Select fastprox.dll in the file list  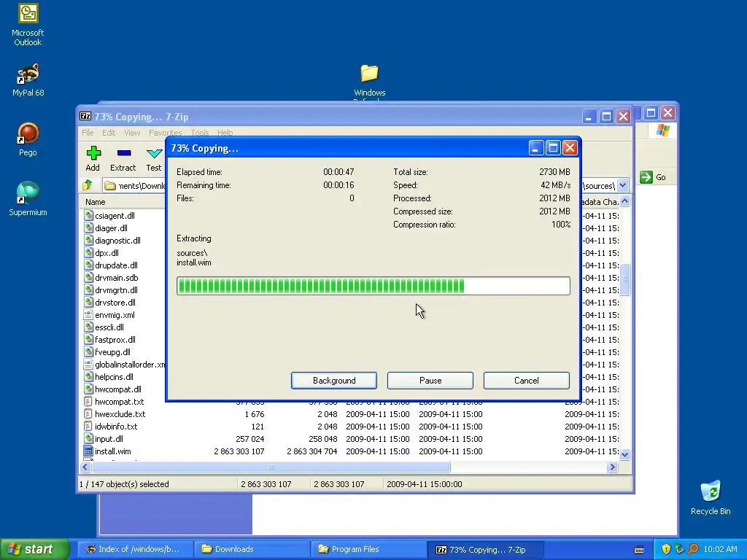pos(115,340)
